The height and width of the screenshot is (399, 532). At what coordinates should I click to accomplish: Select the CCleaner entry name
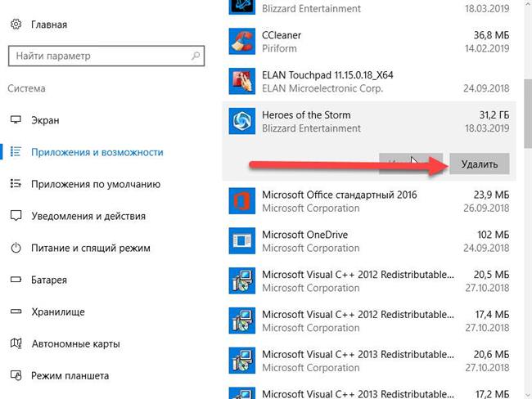pyautogui.click(x=282, y=35)
